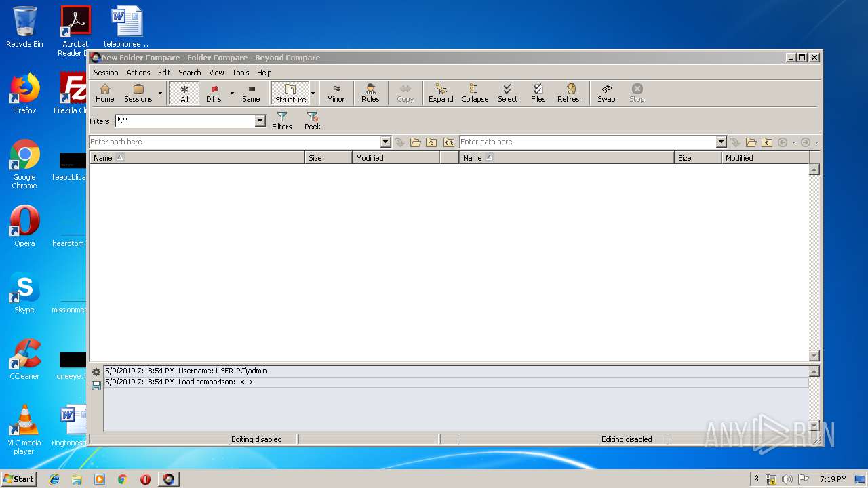Expand the Sessions dropdown arrow
Image resolution: width=868 pixels, height=488 pixels.
161,94
